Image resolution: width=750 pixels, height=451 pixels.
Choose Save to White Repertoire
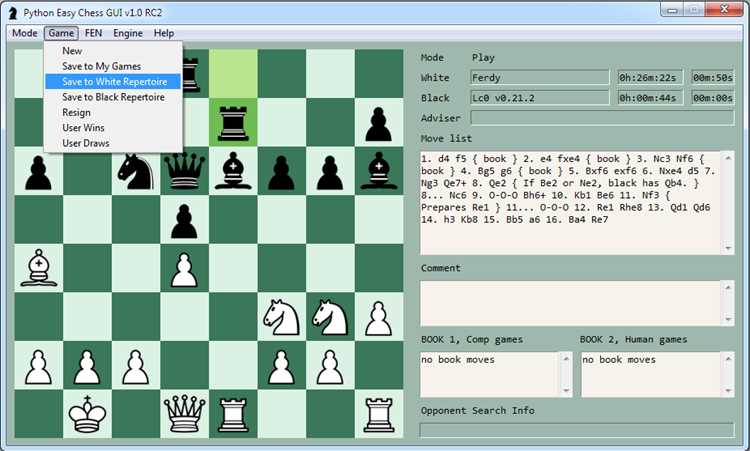[x=113, y=82]
